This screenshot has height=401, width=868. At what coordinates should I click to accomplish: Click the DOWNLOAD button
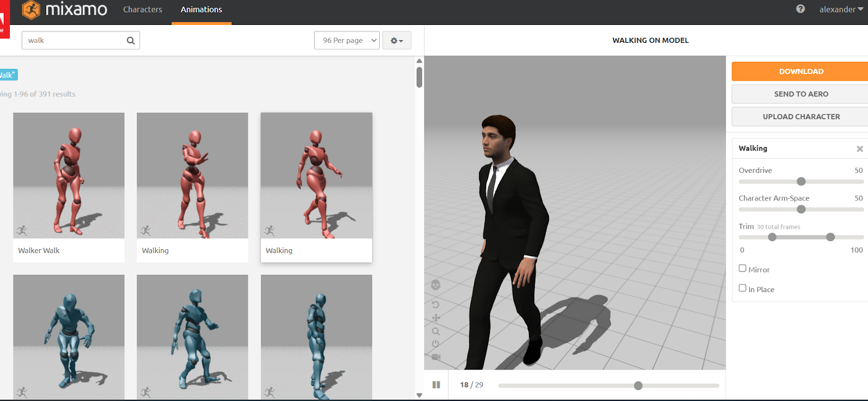tap(801, 72)
